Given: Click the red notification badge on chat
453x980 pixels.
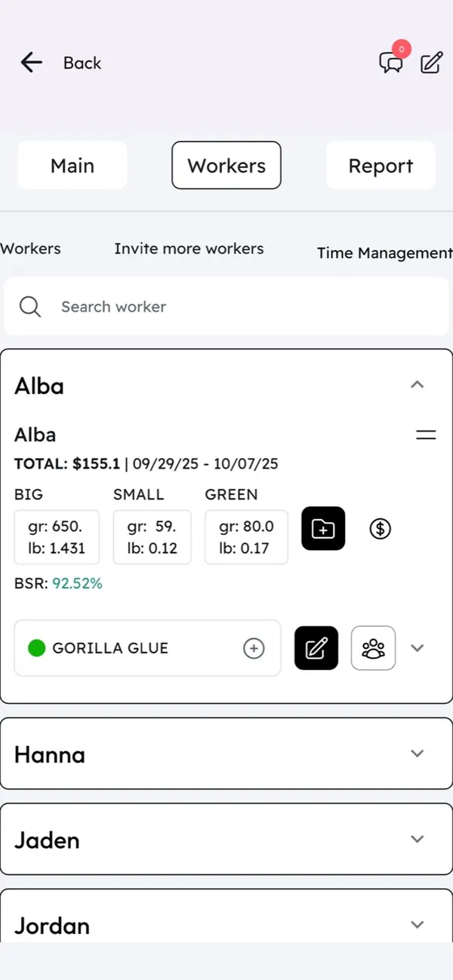Looking at the screenshot, I should coord(402,49).
